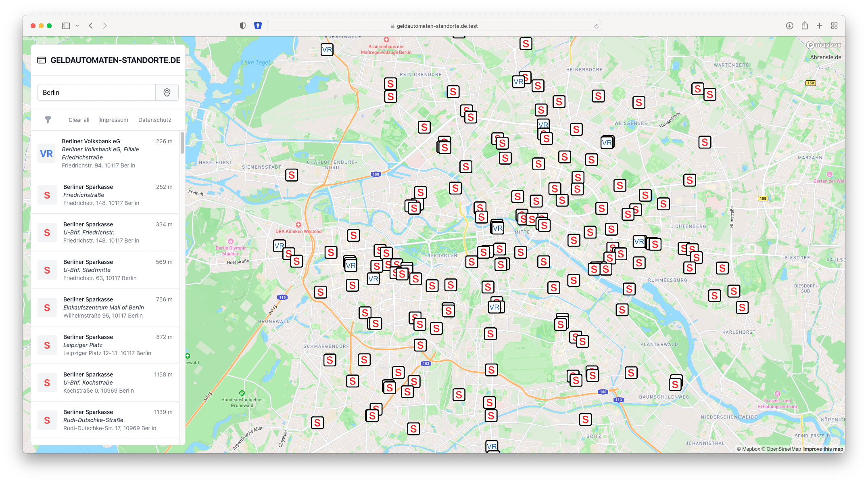This screenshot has height=483, width=868.
Task: Toggle the Safari sidebar icon
Action: pos(66,26)
